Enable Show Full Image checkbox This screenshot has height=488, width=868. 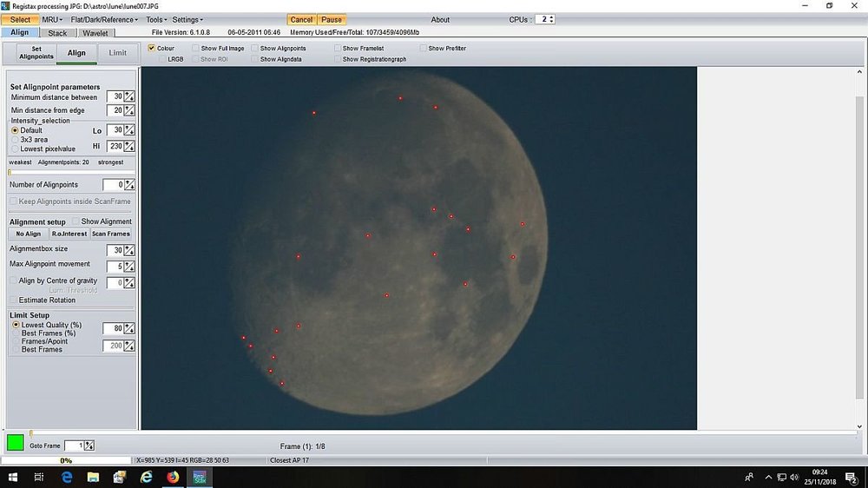tap(195, 48)
